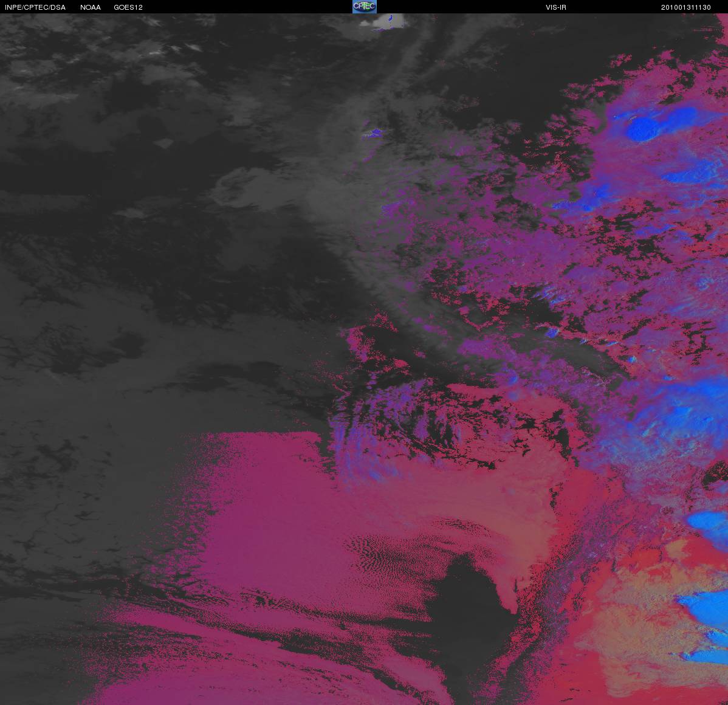Click the NOAA label in header
Image resolution: width=728 pixels, height=705 pixels.
coord(91,7)
